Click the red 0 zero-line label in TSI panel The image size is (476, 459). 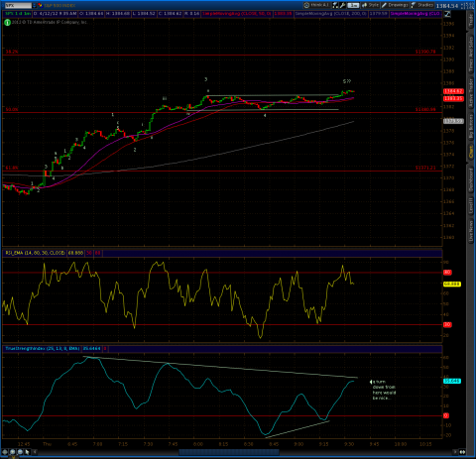tap(446, 415)
